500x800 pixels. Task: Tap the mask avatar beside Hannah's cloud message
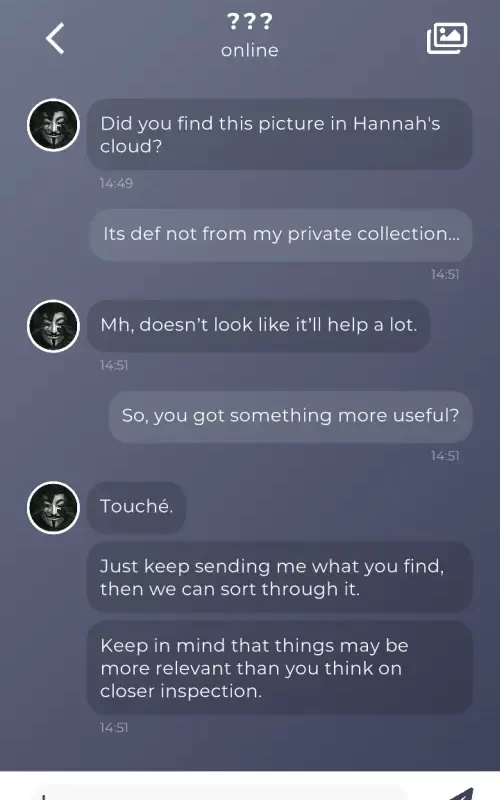click(53, 125)
